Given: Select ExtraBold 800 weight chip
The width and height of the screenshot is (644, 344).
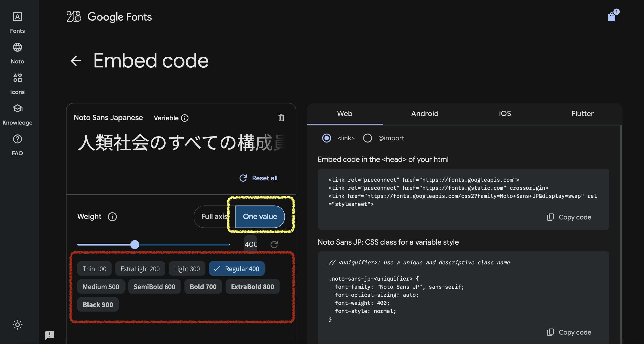Looking at the screenshot, I should pos(253,287).
